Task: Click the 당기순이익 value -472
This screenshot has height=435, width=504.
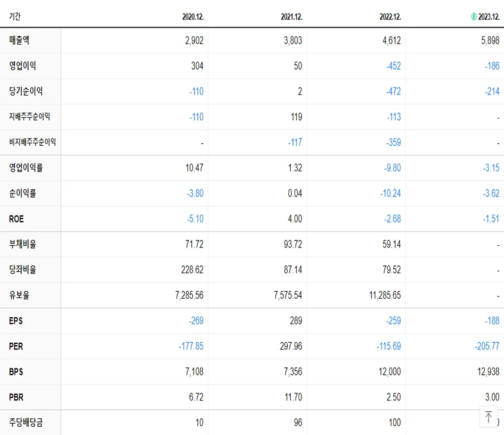Action: (393, 92)
